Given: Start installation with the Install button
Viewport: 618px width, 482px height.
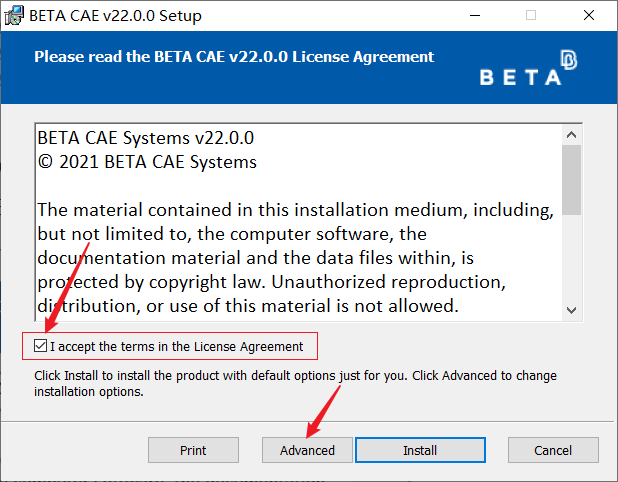Looking at the screenshot, I should click(x=419, y=450).
